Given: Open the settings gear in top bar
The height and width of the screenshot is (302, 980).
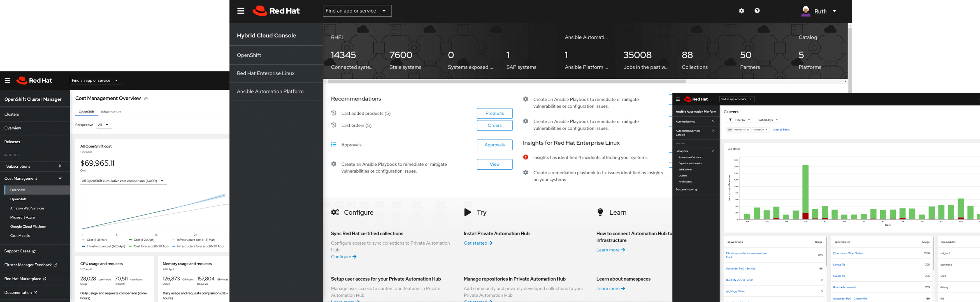Looking at the screenshot, I should pyautogui.click(x=742, y=11).
